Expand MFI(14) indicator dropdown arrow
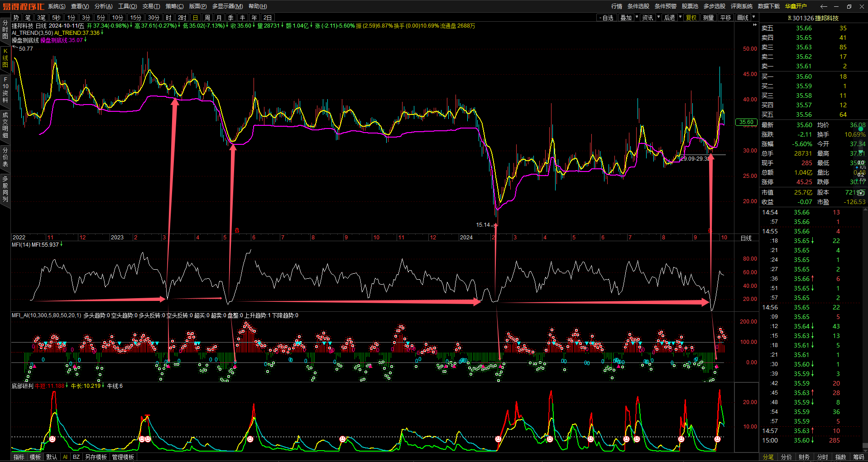This screenshot has width=868, height=462. click(62, 244)
